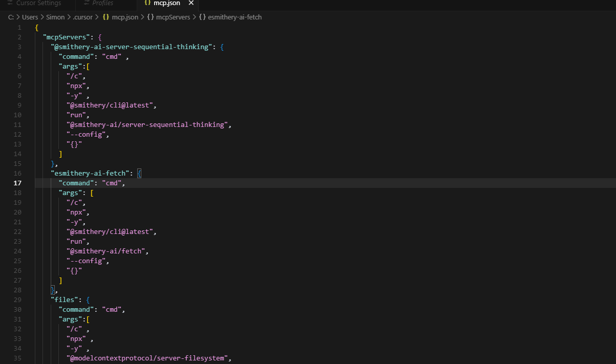Click "--config" string on line 12
The height and width of the screenshot is (364, 616).
86,134
